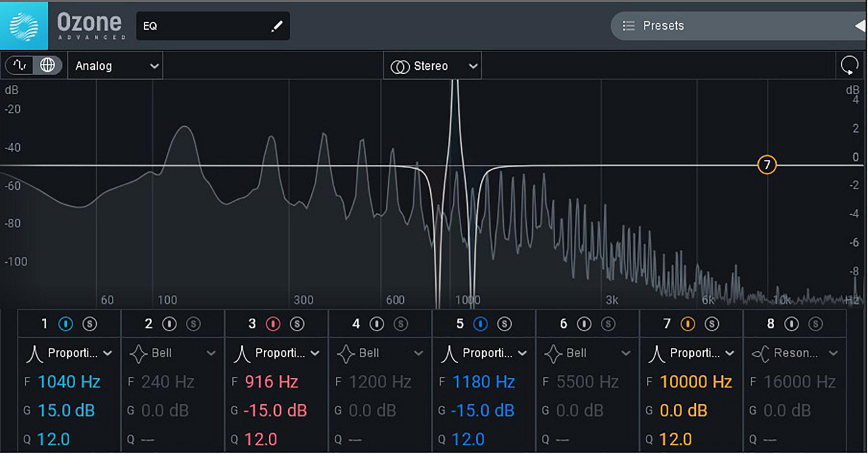Solo band 8 with S button
The width and height of the screenshot is (868, 454).
[x=816, y=324]
